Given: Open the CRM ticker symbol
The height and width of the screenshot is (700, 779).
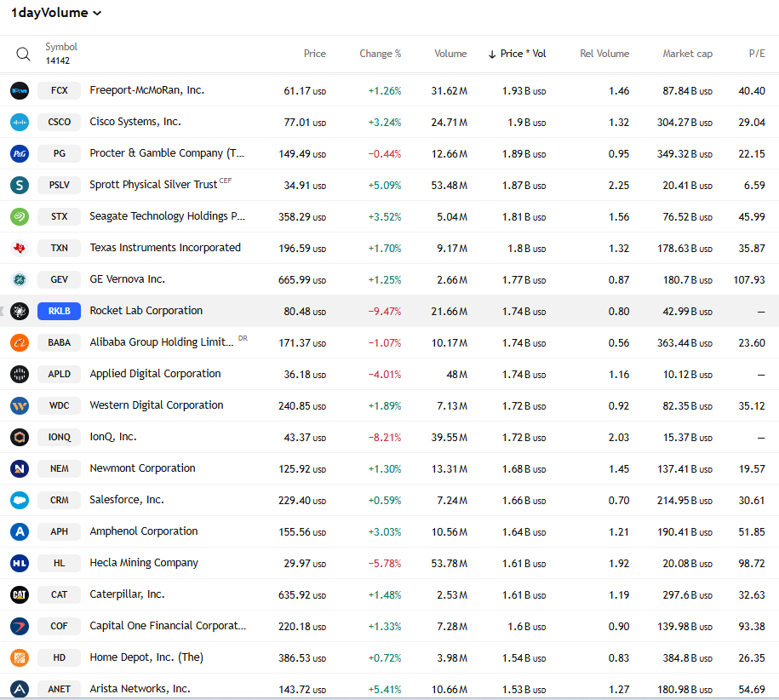Looking at the screenshot, I should pyautogui.click(x=59, y=500).
